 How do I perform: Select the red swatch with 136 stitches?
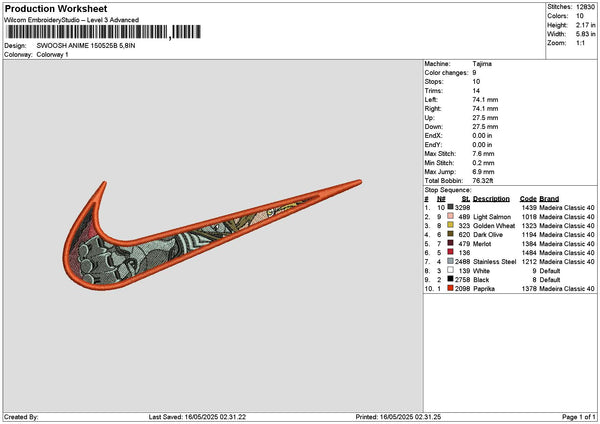(450, 253)
